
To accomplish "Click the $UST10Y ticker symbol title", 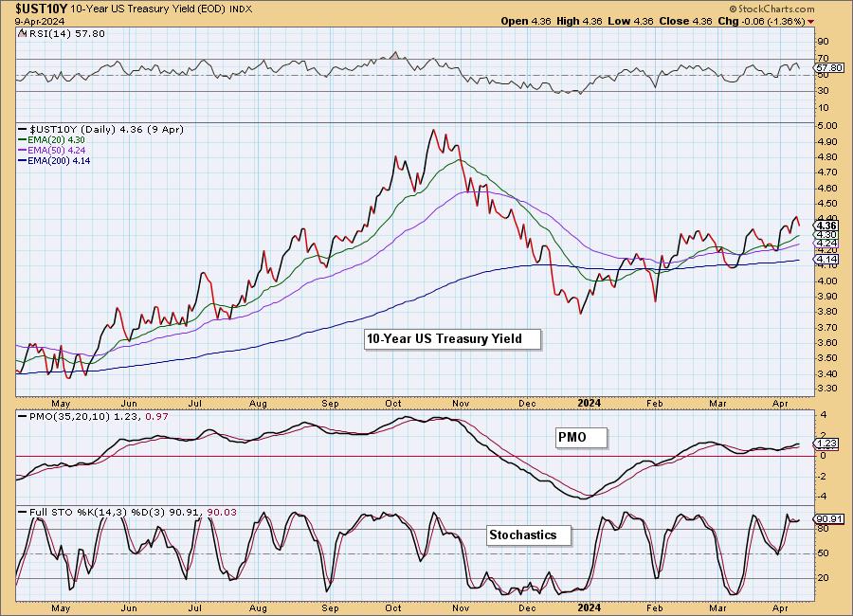I will point(41,9).
